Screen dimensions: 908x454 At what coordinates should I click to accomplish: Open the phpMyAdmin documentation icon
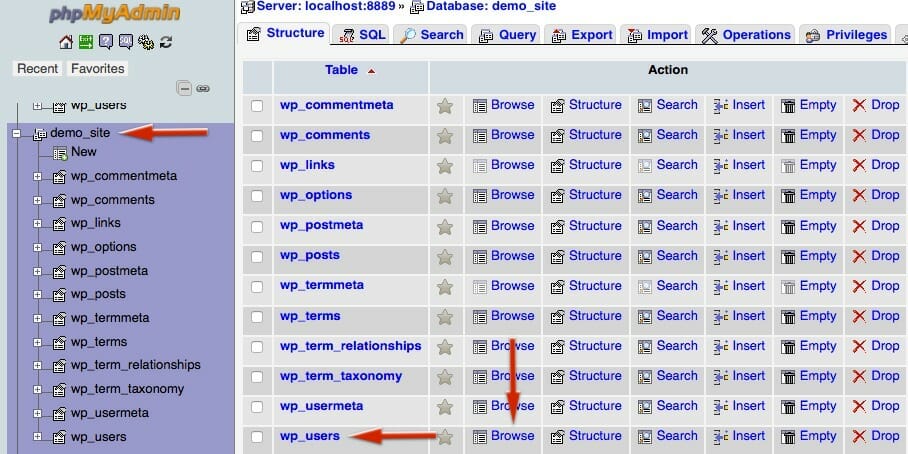tap(105, 42)
